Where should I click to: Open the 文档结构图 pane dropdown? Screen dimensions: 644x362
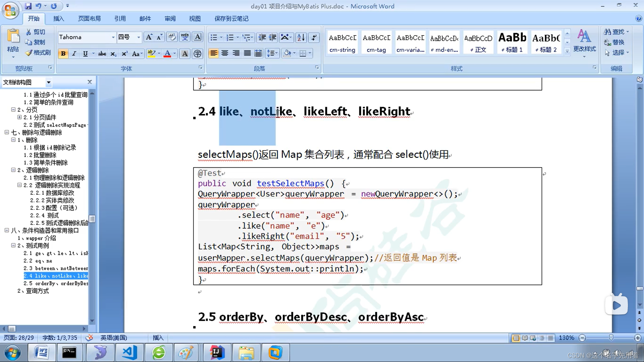(x=49, y=82)
